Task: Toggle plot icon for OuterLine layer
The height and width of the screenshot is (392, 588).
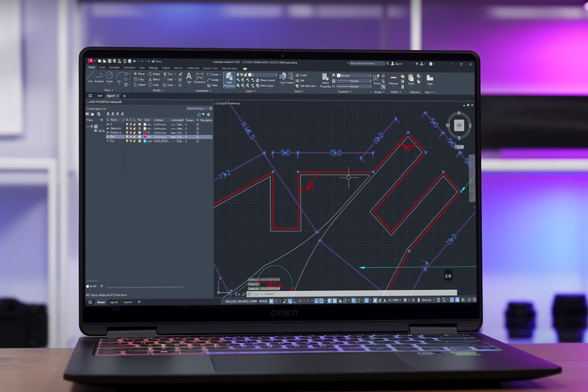Action: (x=140, y=133)
